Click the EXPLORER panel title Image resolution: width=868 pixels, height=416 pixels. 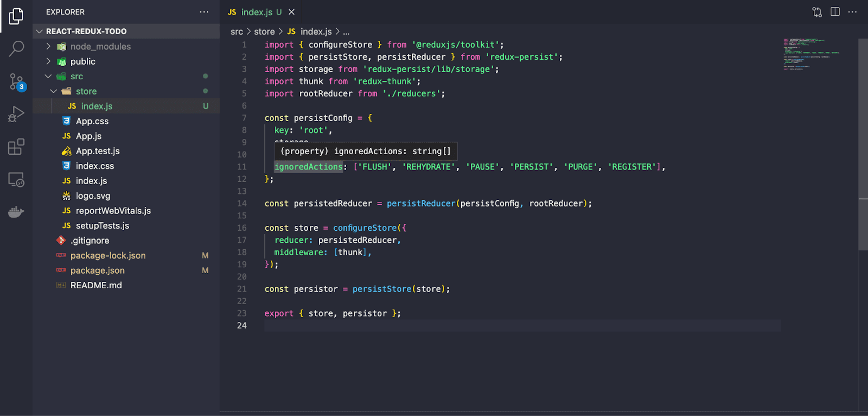[x=65, y=12]
